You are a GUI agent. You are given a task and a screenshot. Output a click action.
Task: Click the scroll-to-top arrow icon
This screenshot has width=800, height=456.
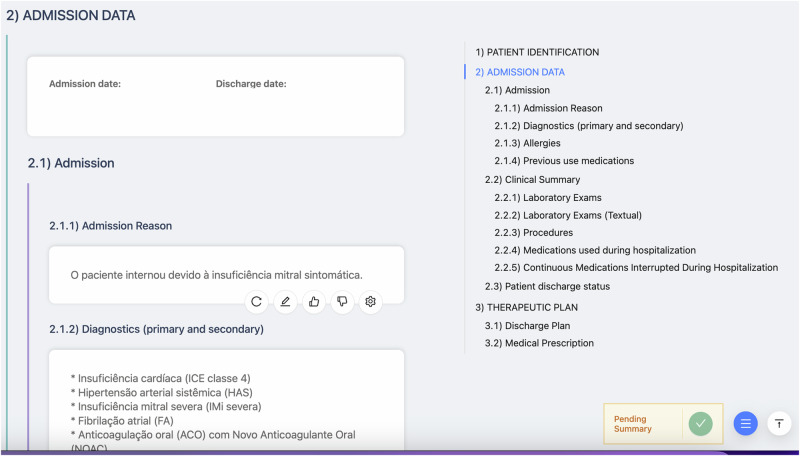(x=779, y=423)
